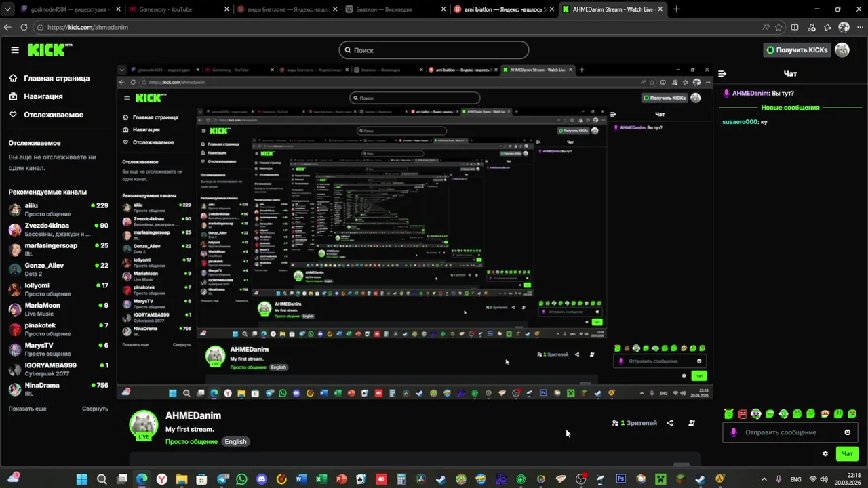
Task: Open recommended channel Zvezdo4kinaa
Action: click(x=58, y=229)
